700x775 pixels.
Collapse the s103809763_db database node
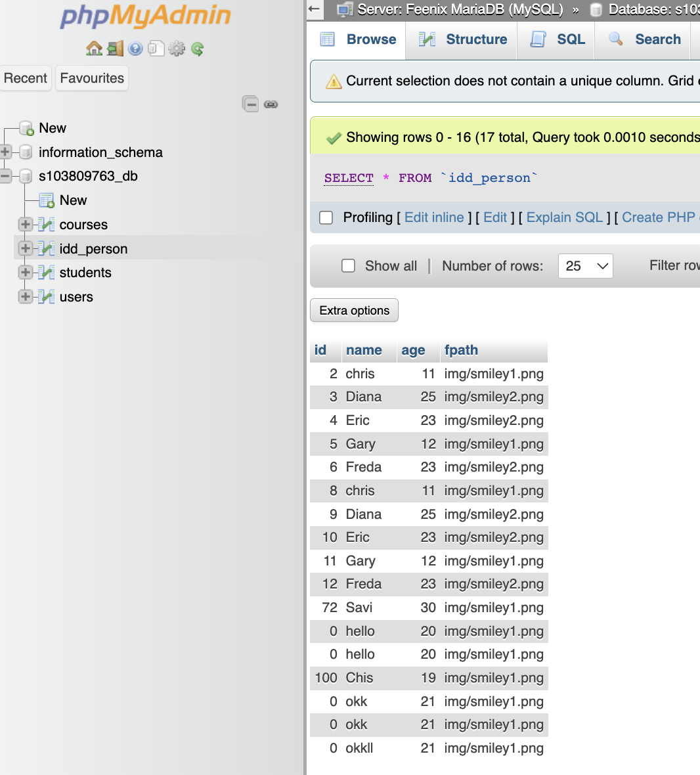[5, 176]
